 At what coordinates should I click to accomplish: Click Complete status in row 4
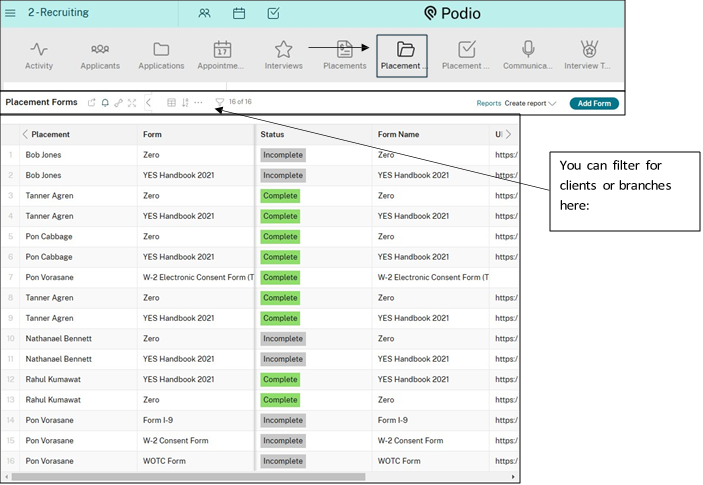[280, 216]
